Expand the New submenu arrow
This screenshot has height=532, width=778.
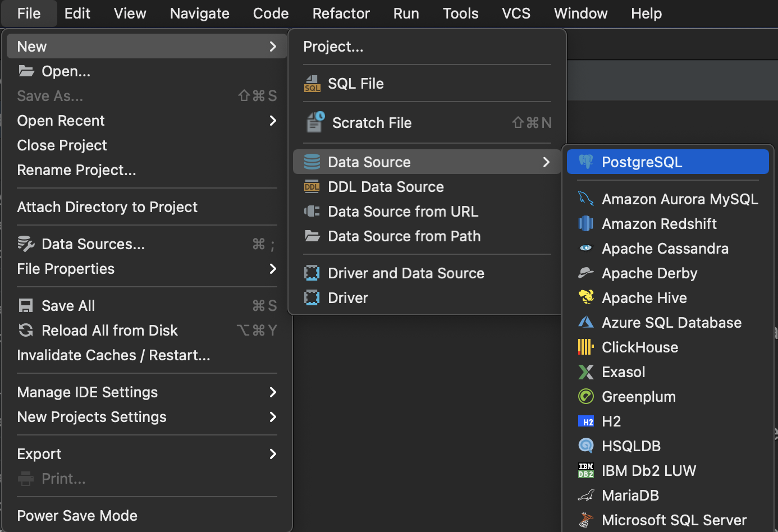pyautogui.click(x=273, y=46)
